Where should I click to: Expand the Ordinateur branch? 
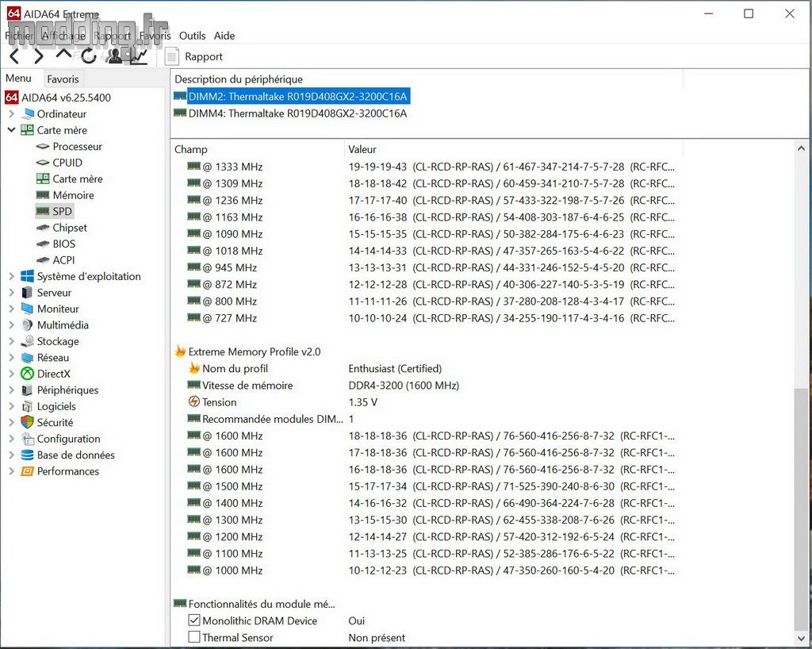tap(11, 114)
